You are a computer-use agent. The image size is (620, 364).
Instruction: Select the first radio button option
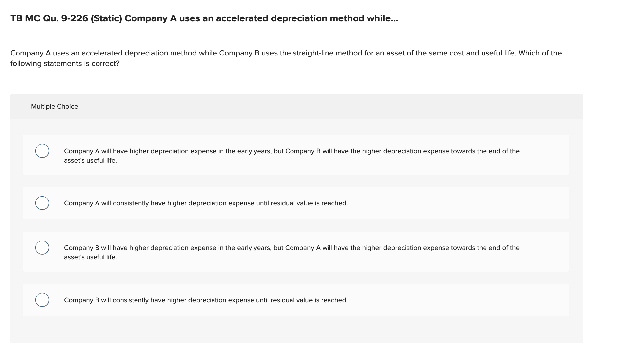[x=42, y=151]
